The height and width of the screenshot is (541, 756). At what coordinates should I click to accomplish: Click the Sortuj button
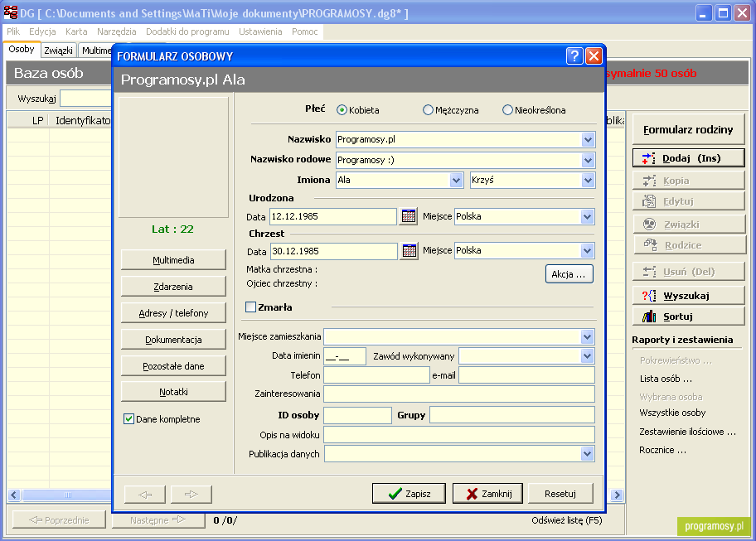coord(689,316)
